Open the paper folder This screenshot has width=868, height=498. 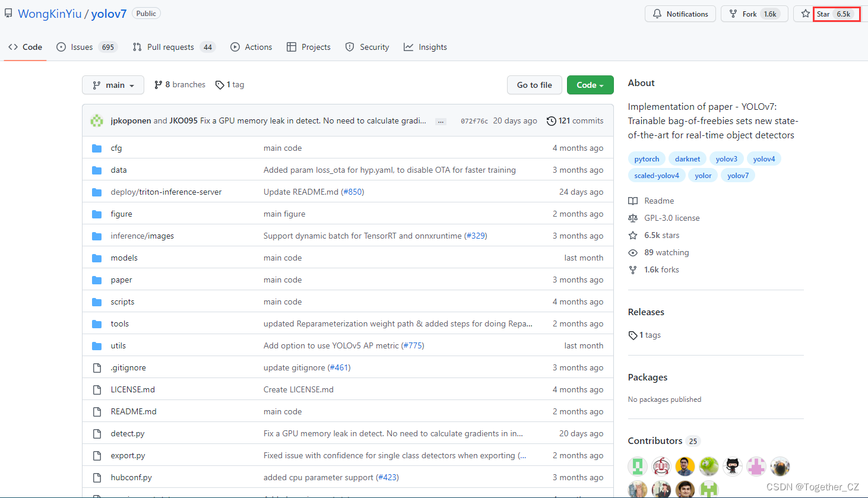[121, 280]
